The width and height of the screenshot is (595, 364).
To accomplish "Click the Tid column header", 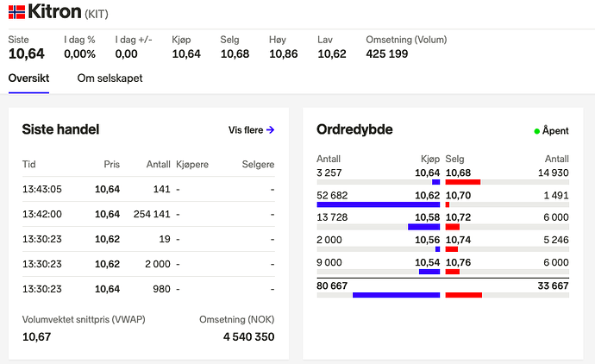I will 28,165.
